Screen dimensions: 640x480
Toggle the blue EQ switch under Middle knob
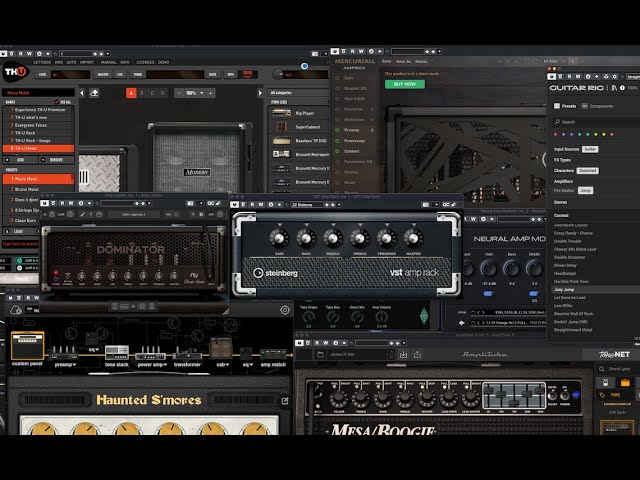[x=534, y=293]
